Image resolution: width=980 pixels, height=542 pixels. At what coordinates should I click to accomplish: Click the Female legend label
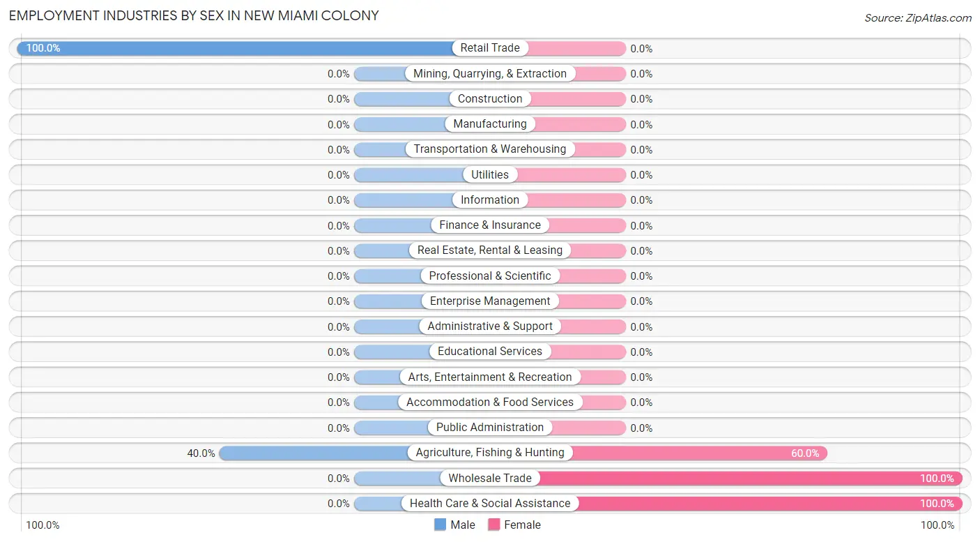(522, 525)
